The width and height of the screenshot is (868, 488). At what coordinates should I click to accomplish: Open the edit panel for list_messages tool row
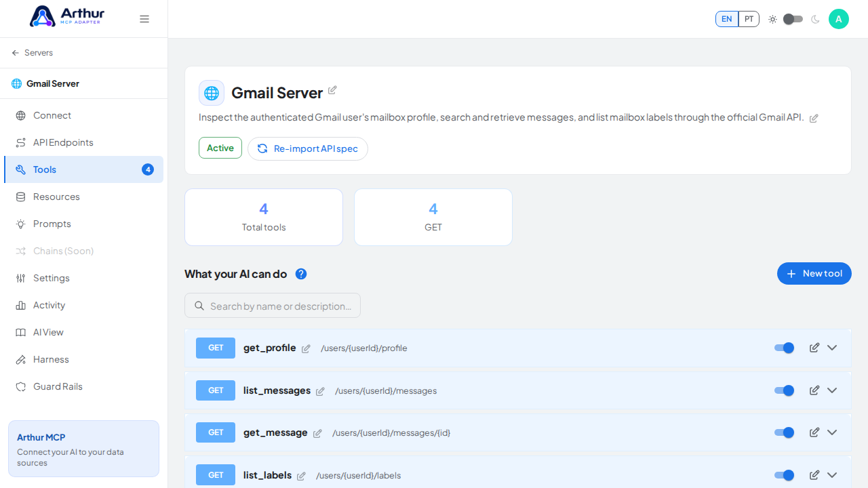point(814,390)
